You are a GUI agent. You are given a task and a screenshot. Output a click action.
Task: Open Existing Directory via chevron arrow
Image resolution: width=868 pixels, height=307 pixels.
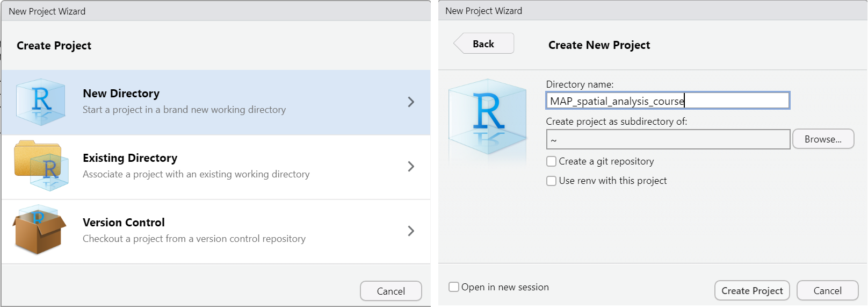411,167
